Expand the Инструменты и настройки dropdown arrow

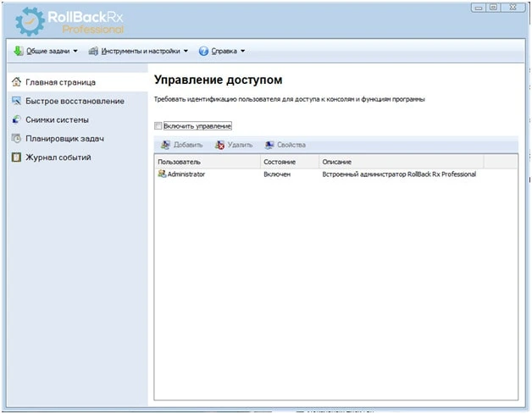tap(186, 51)
